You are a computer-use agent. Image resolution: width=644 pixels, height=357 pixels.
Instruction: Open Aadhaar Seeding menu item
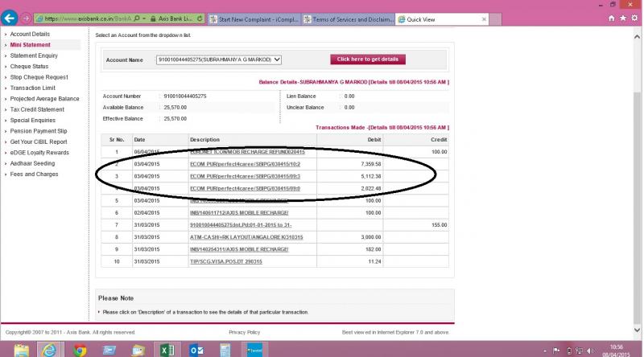(x=32, y=163)
